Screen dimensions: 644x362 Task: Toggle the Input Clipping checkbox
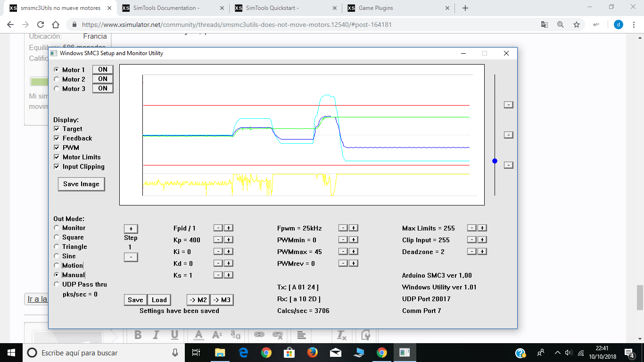click(x=57, y=166)
